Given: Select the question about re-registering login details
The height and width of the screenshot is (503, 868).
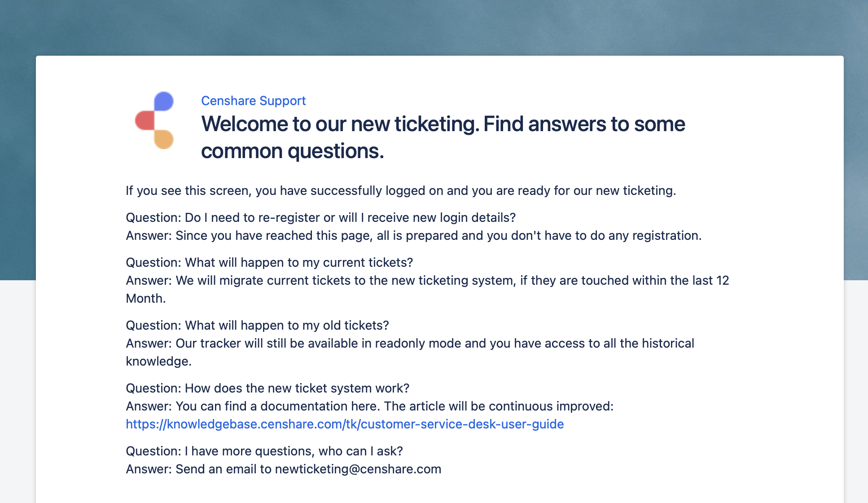Looking at the screenshot, I should coord(320,217).
